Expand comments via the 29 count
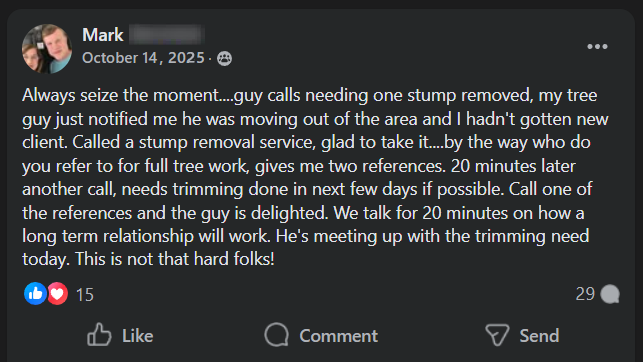Viewport: 643px width, 362px height. (585, 294)
